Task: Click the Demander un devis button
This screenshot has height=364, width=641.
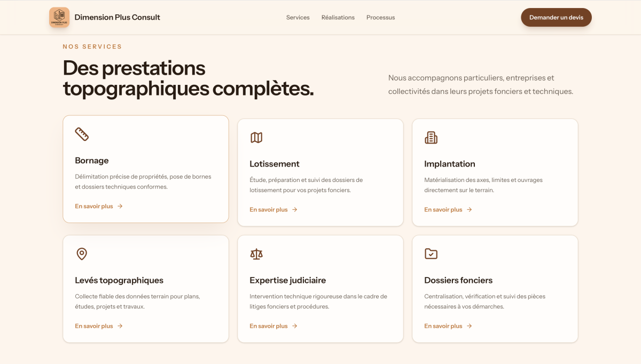Action: pyautogui.click(x=556, y=18)
